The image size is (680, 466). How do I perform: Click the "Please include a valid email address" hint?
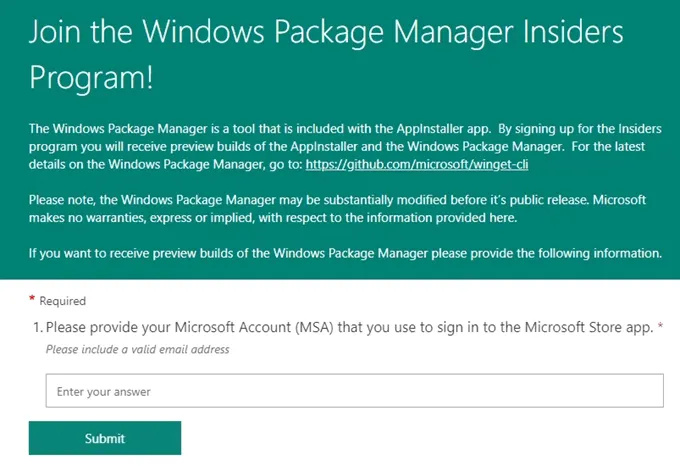[138, 349]
